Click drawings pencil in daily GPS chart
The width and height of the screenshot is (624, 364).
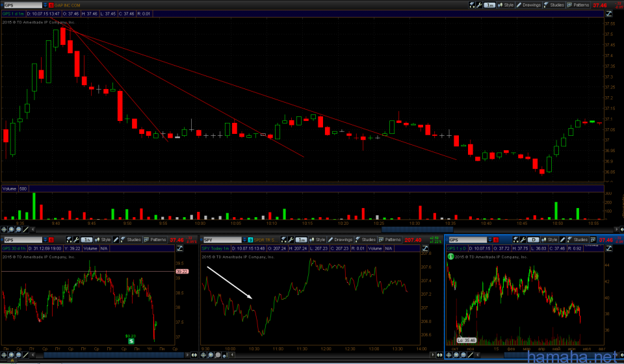[x=563, y=240]
